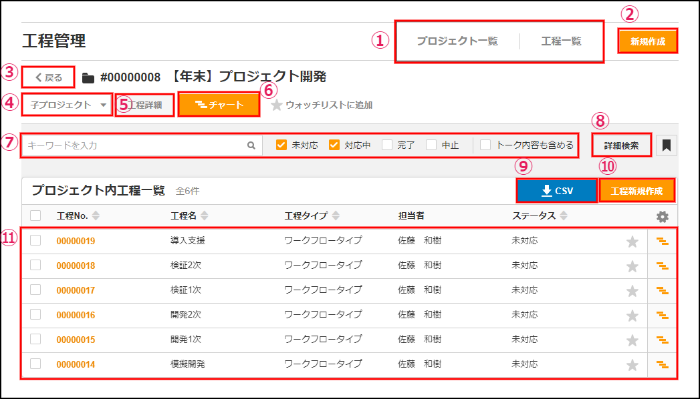The width and height of the screenshot is (700, 399).
Task: Open process link 00000019
Action: coord(76,241)
